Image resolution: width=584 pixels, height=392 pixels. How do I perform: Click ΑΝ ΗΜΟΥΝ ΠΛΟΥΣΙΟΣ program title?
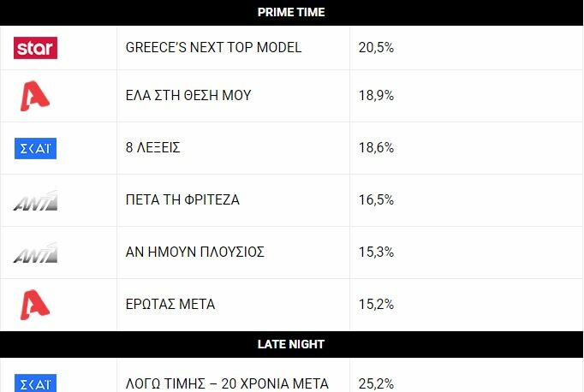click(x=194, y=252)
